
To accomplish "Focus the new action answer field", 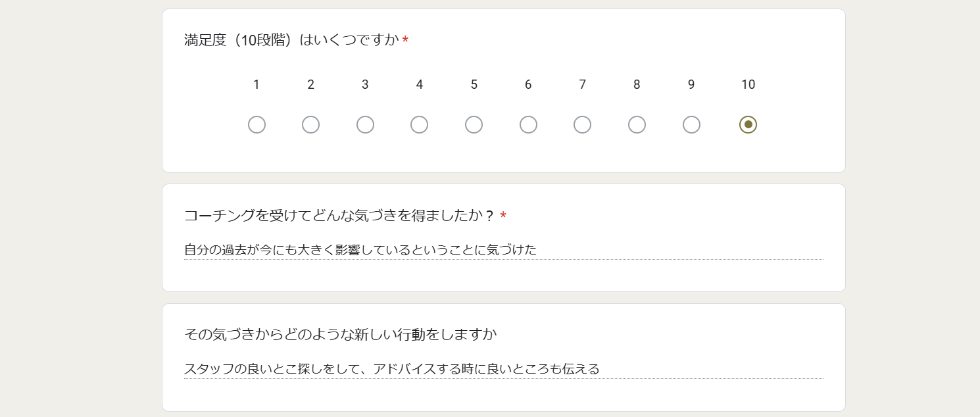I will tap(504, 369).
